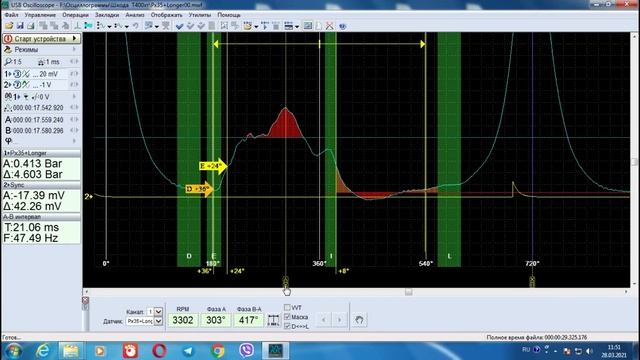Image resolution: width=640 pixels, height=360 pixels.
Task: Open the Помощь menu
Action: click(229, 15)
